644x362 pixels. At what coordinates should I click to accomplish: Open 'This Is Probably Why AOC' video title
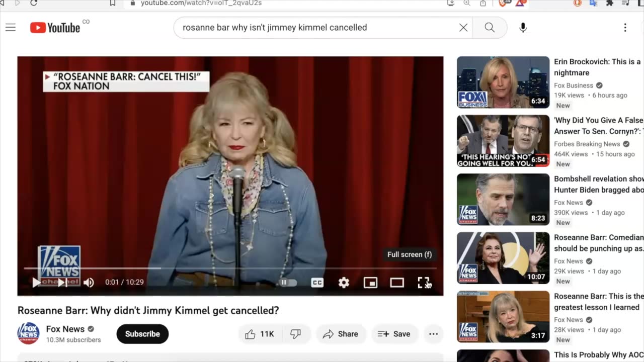click(598, 355)
